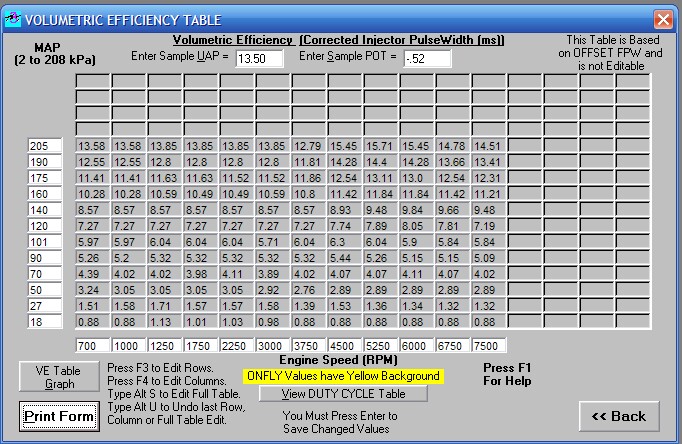The height and width of the screenshot is (444, 682).
Task: Select RPM column header 7500
Action: [489, 346]
